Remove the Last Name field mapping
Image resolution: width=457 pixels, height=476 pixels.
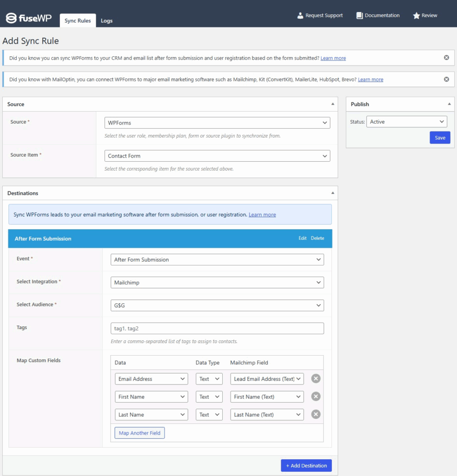(x=316, y=415)
